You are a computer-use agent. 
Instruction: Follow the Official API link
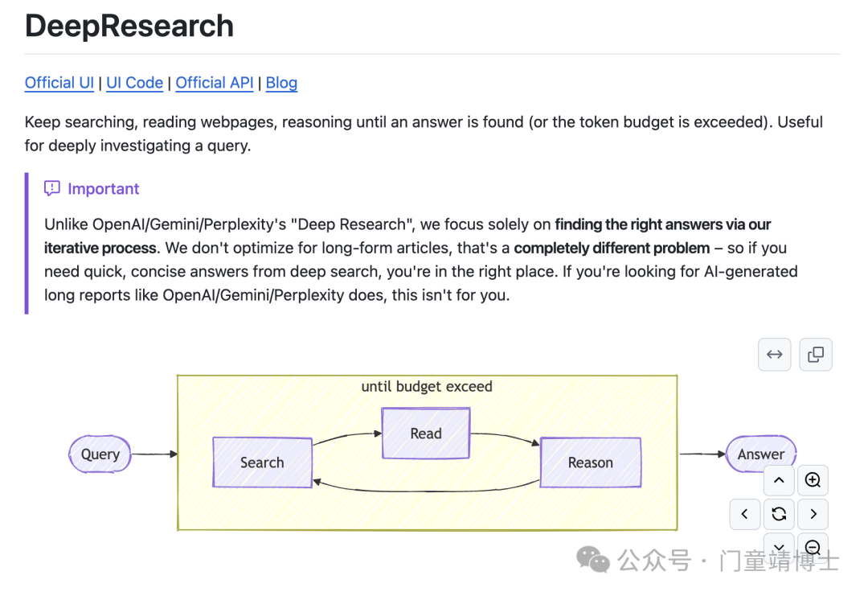click(x=215, y=83)
